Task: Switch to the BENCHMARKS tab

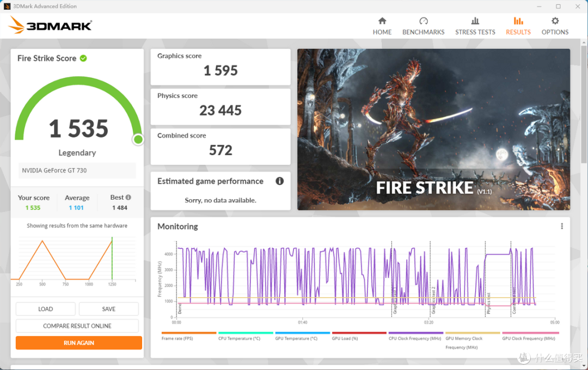Action: 423,26
